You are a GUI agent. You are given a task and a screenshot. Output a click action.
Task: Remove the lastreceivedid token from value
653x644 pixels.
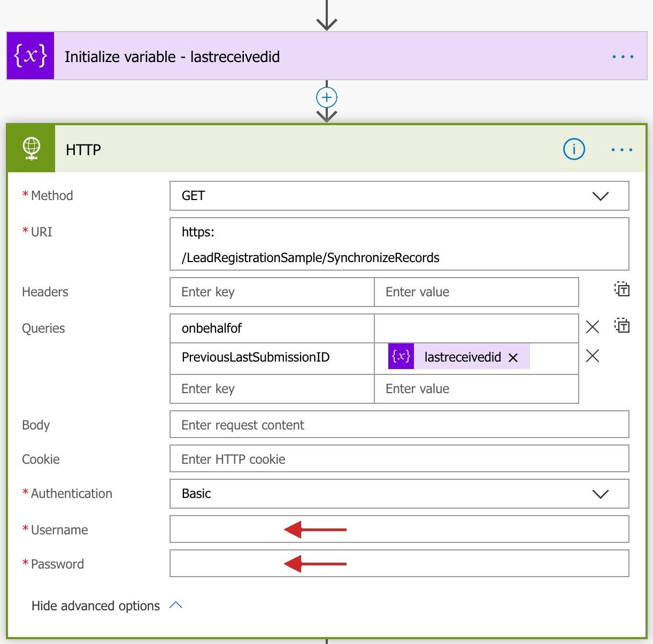tap(513, 358)
